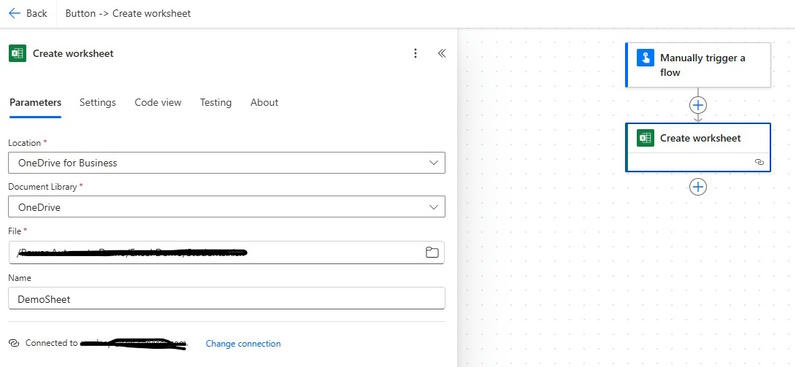Open the Testing tab
Image resolution: width=795 pixels, height=367 pixels.
(x=215, y=102)
